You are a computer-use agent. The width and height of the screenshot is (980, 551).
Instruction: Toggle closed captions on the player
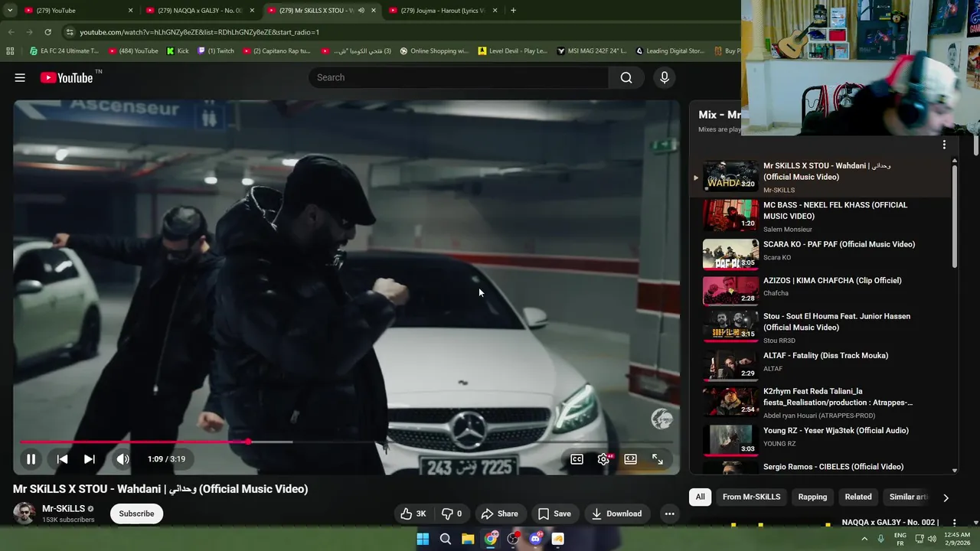pyautogui.click(x=577, y=459)
